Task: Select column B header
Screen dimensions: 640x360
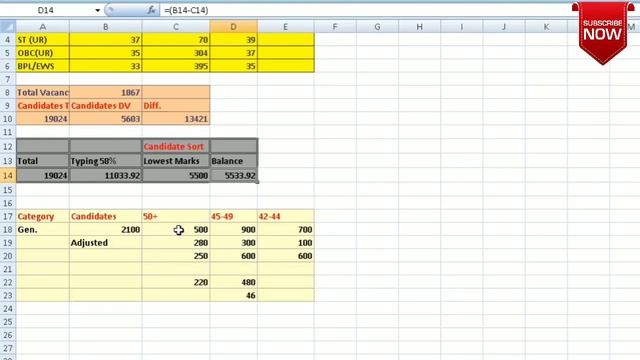Action: [x=106, y=27]
